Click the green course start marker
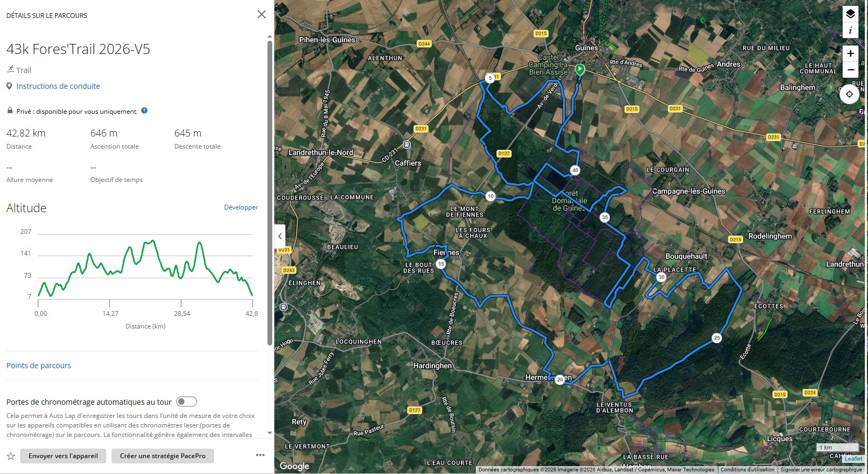Image resolution: width=868 pixels, height=474 pixels. 580,69
